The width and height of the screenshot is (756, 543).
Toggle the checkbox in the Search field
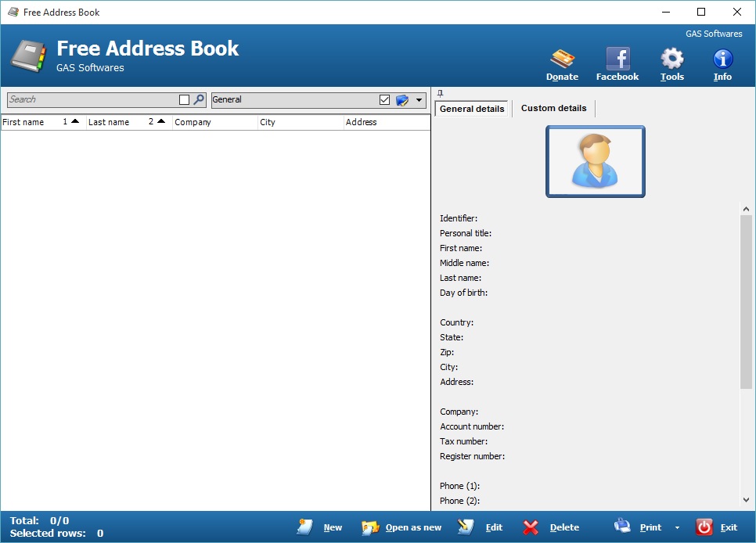click(x=184, y=100)
